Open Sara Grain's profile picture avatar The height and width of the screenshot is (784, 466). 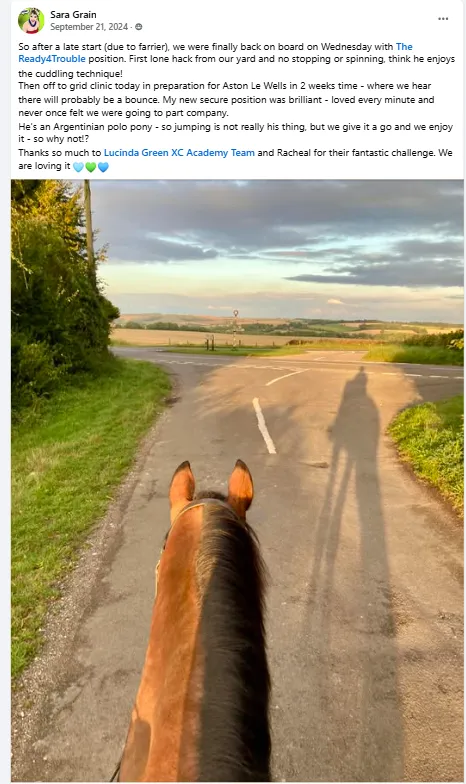[30, 20]
